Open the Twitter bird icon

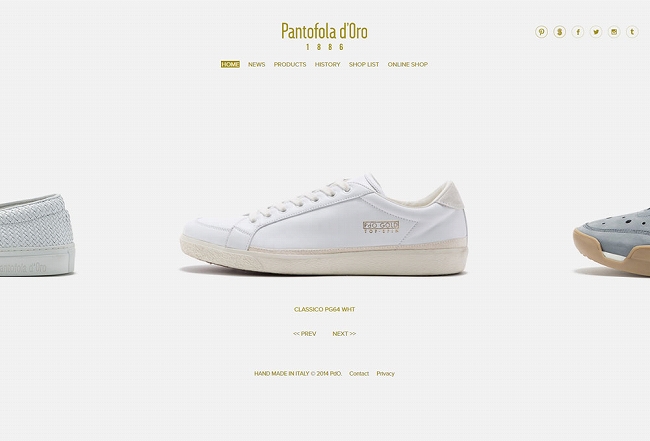pyautogui.click(x=596, y=32)
